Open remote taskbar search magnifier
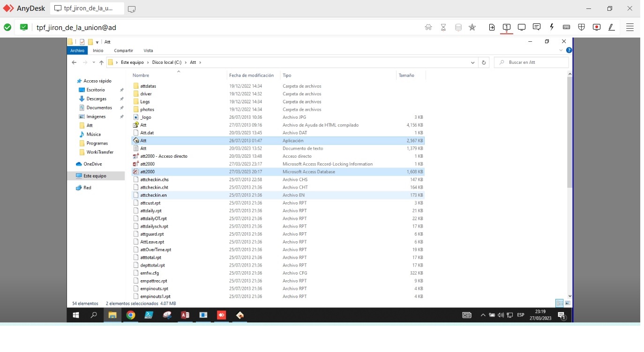Image resolution: width=644 pixels, height=352 pixels. tap(94, 315)
